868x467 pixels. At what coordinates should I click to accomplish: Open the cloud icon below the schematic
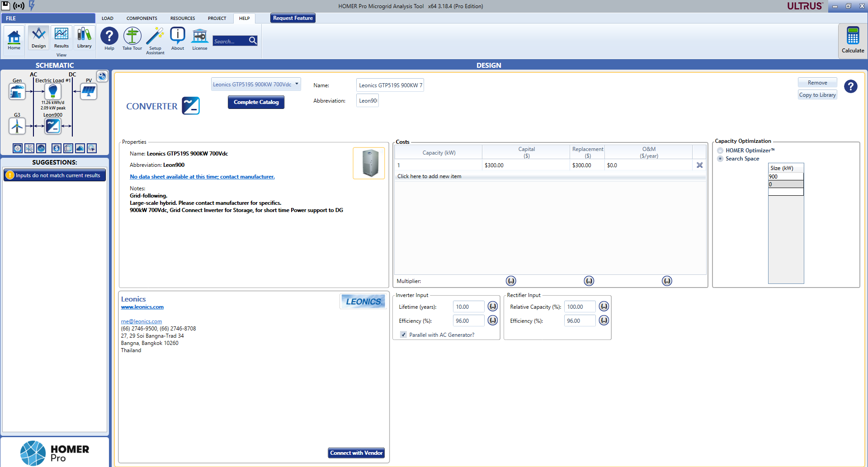tap(80, 148)
